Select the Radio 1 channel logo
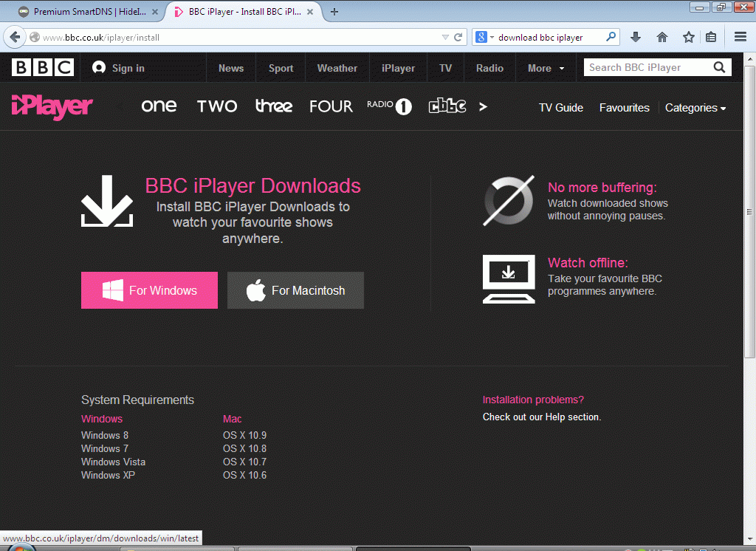 point(389,106)
